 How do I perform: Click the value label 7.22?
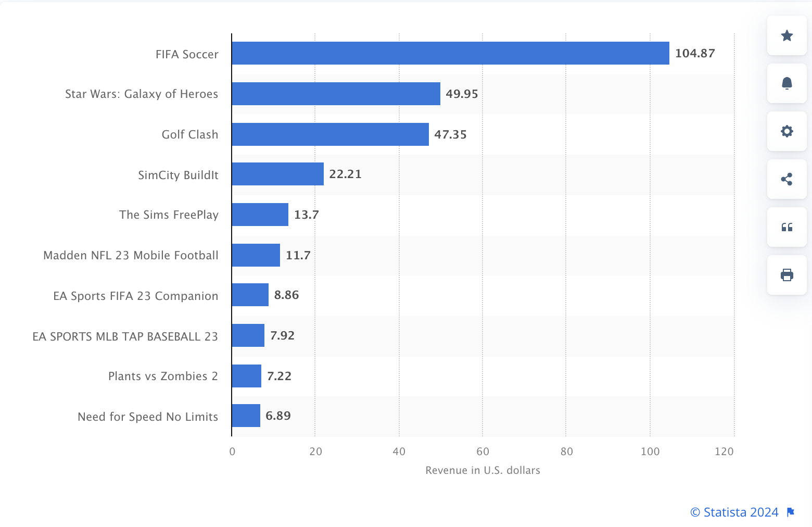(279, 376)
